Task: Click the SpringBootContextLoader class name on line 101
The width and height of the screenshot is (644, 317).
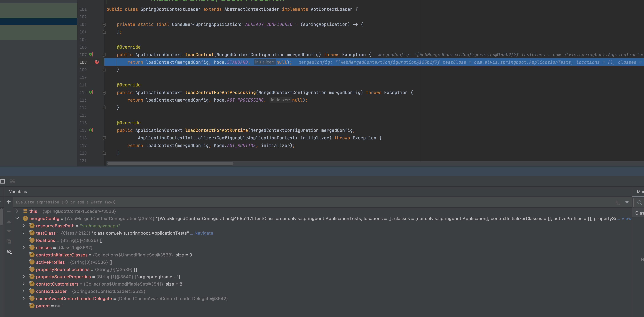Action: click(171, 9)
